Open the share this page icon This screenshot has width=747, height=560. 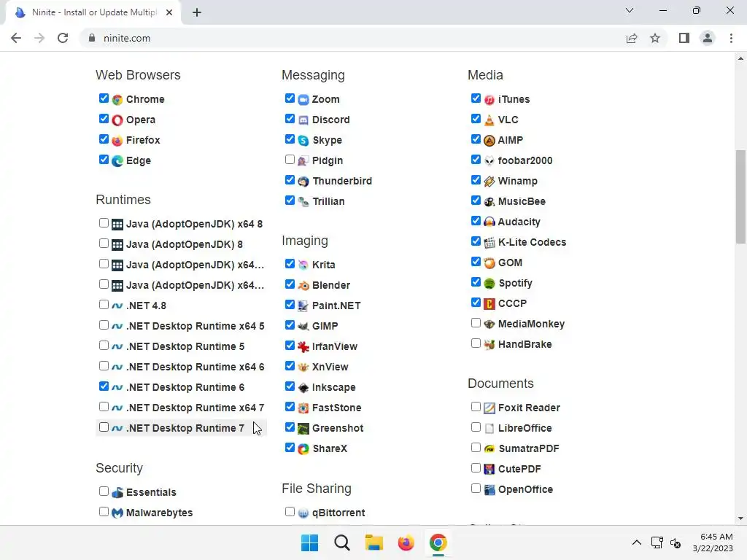pyautogui.click(x=632, y=38)
